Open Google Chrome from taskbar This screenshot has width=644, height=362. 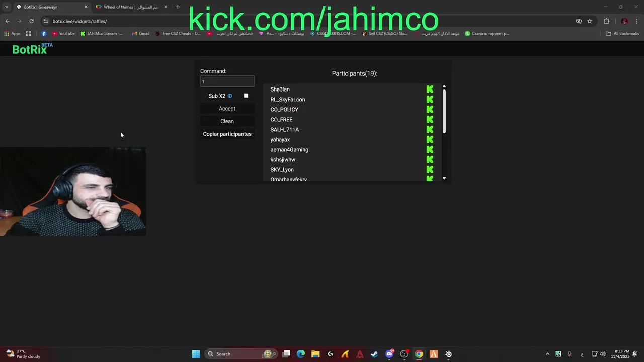tap(419, 354)
